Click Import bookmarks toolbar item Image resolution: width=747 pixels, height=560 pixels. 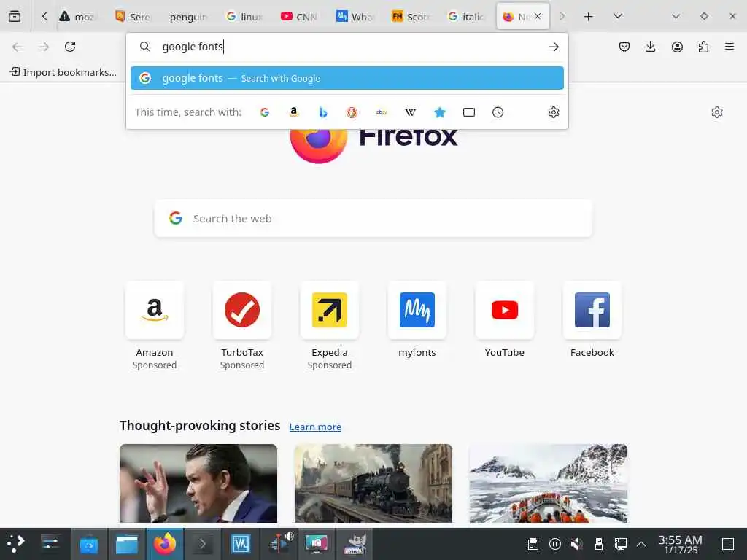tap(63, 72)
